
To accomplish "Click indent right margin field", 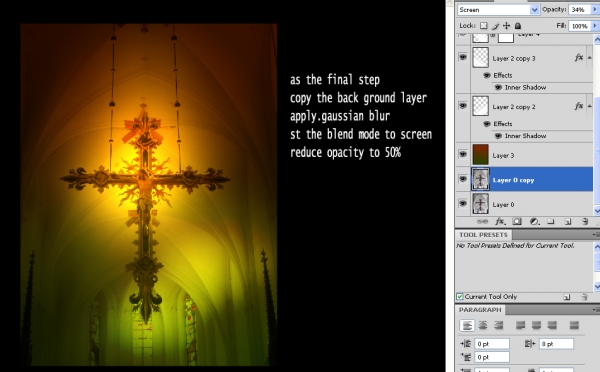I will point(556,344).
